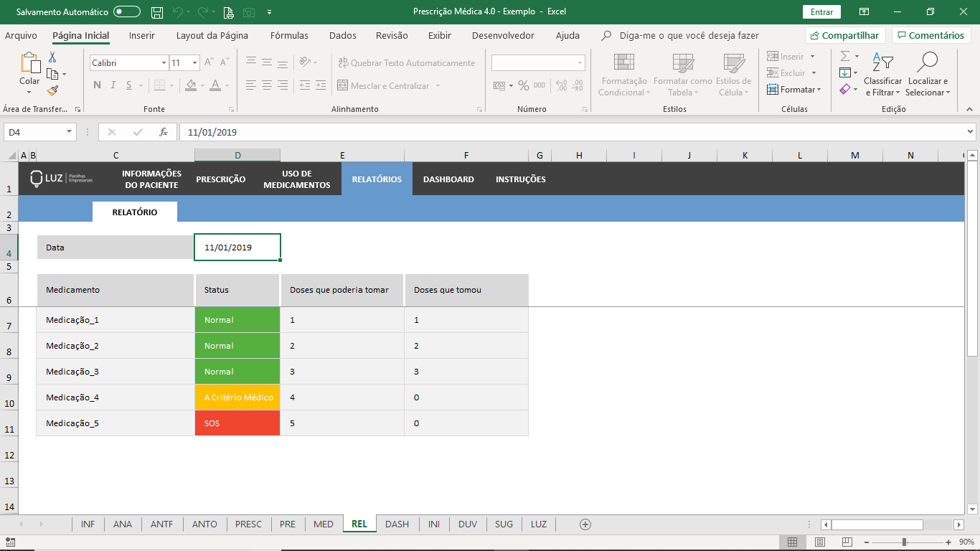Switch to the Fórmulas ribbon tab
Screen dimensions: 980x551
pyautogui.click(x=289, y=35)
